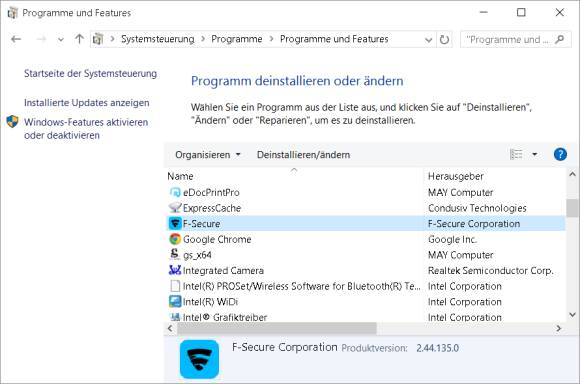Open Installierte Updates anzeigen link
The image size is (580, 384).
87,103
